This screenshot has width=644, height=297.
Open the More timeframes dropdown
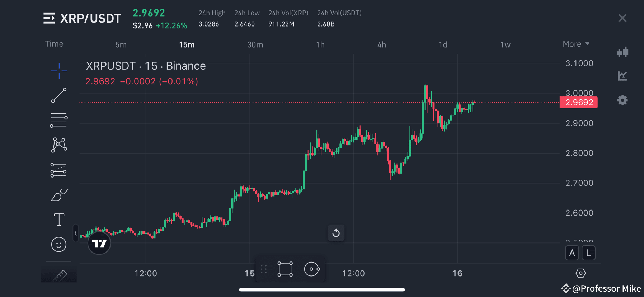[x=575, y=44]
